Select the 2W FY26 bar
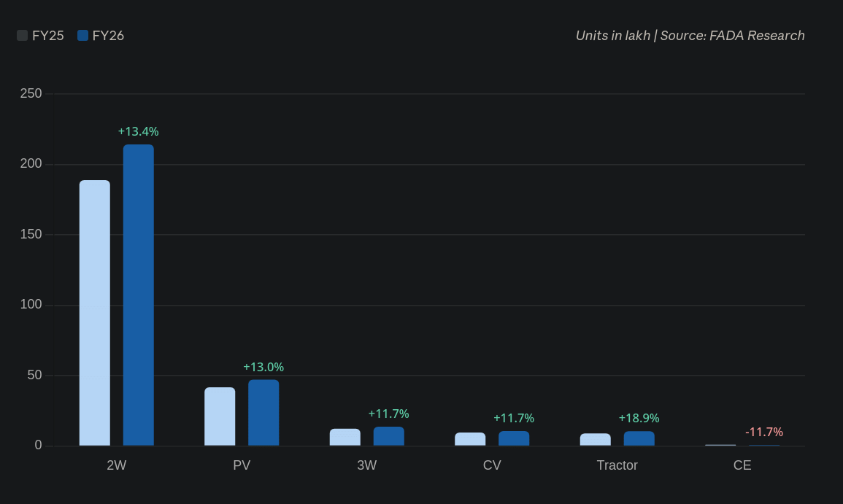Screen dimensions: 843x504 [x=139, y=295]
